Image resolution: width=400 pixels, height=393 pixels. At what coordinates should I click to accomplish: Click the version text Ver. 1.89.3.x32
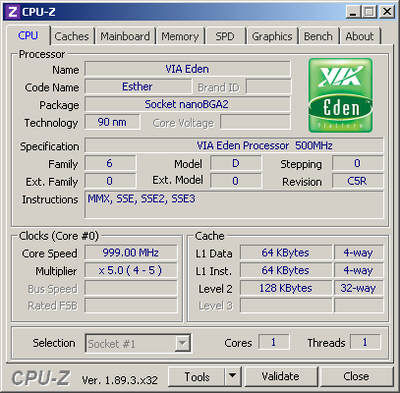click(120, 380)
